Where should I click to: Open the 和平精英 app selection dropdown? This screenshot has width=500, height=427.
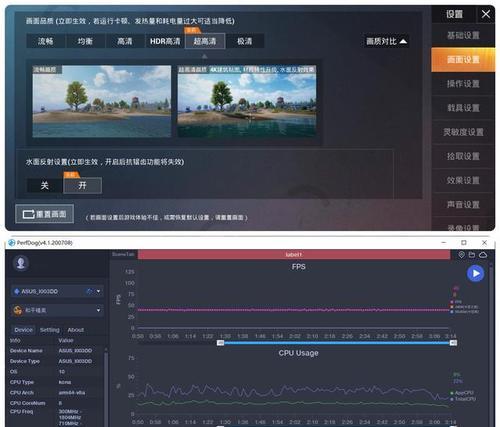click(57, 310)
